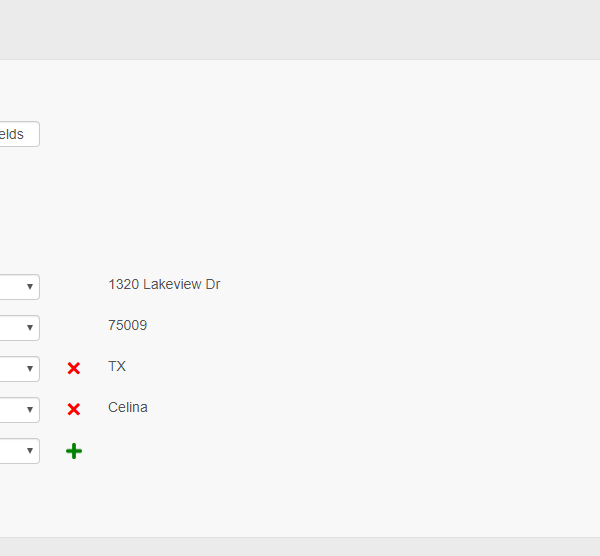Open the dropdown beside 1320 Lakeview Dr
Viewport: 600px width, 556px height.
(18, 287)
